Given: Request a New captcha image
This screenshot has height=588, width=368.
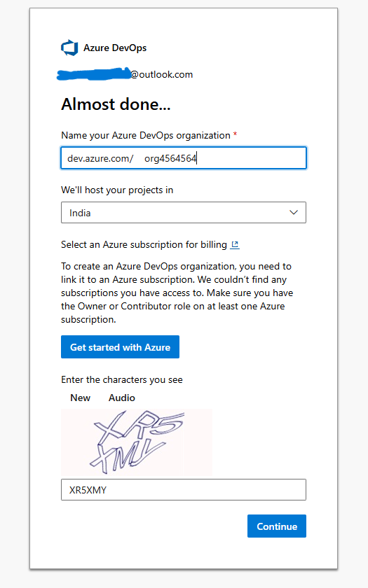Looking at the screenshot, I should [81, 398].
